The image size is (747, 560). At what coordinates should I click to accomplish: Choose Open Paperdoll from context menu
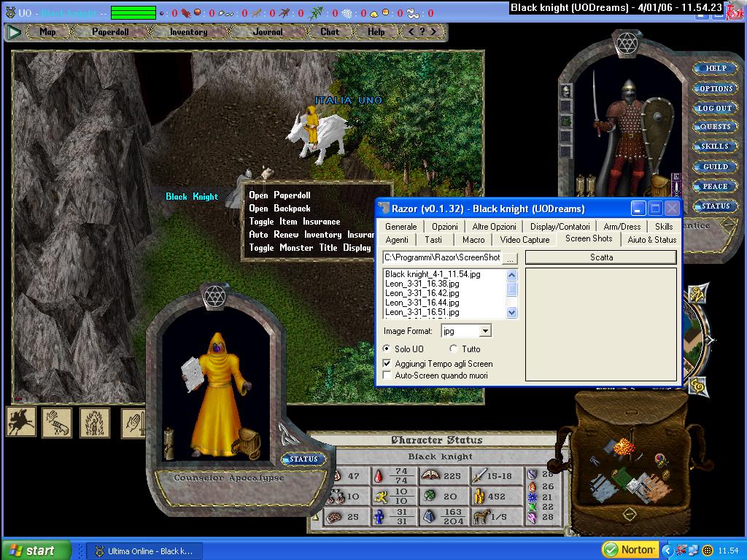279,195
